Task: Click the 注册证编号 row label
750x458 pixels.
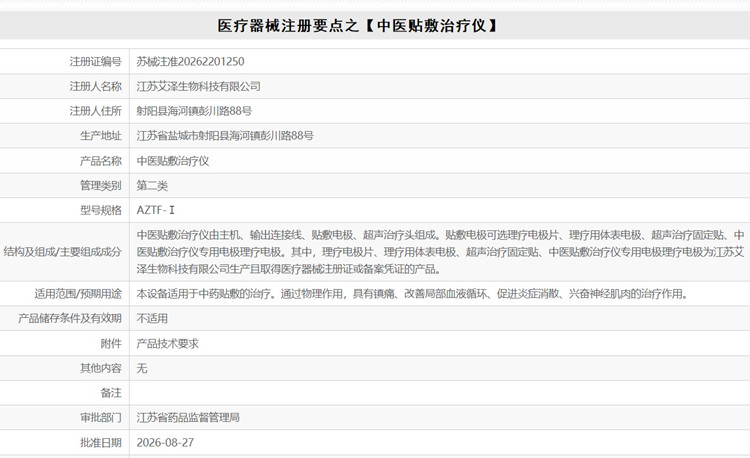Action: pos(96,62)
